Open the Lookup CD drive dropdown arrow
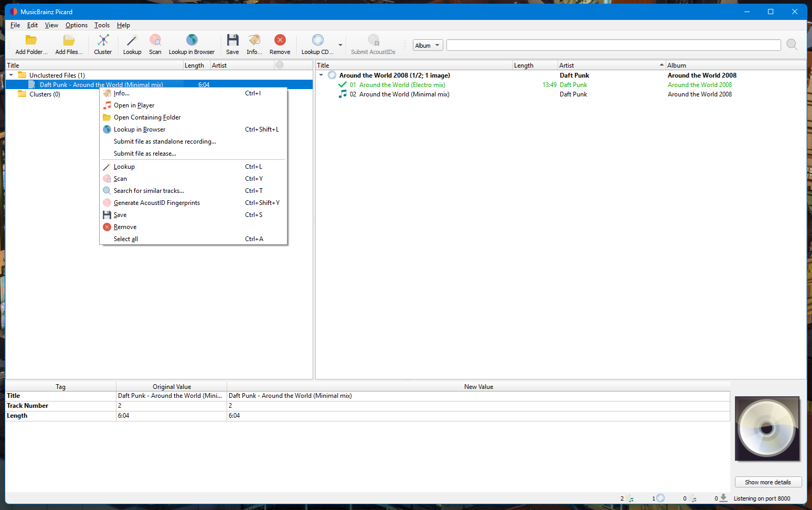 click(340, 45)
